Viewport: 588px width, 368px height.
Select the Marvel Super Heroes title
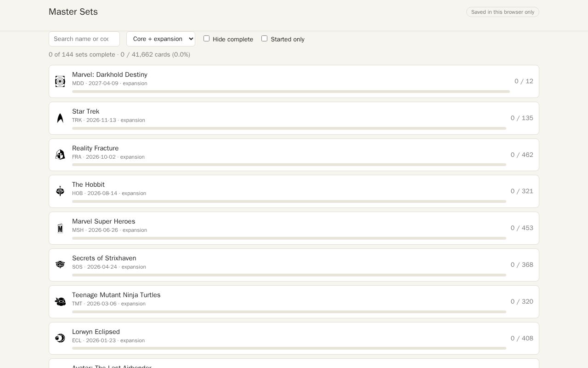(x=103, y=221)
